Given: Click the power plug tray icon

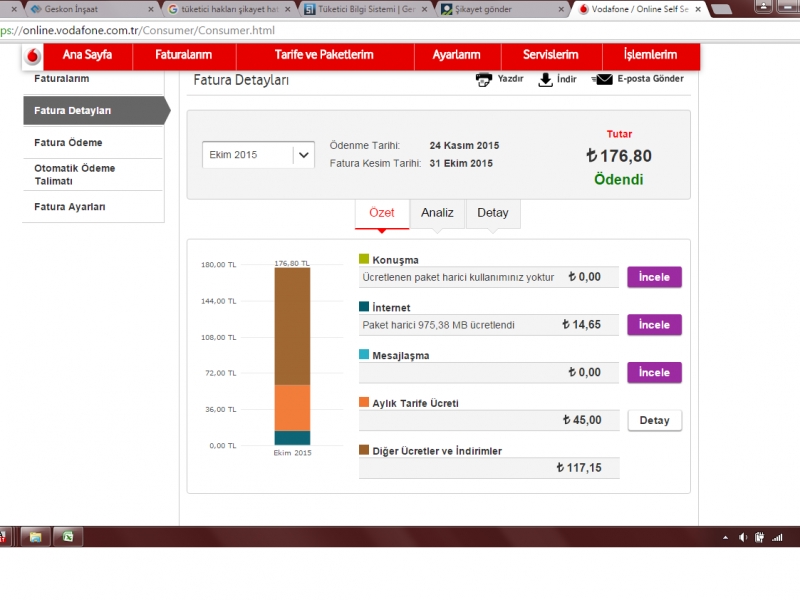Looking at the screenshot, I should (x=759, y=537).
